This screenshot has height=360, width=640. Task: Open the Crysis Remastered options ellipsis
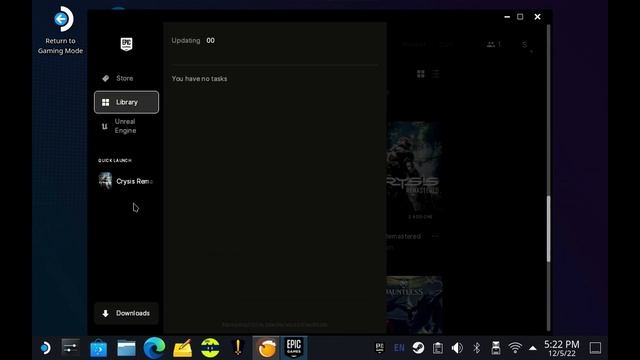click(x=435, y=236)
